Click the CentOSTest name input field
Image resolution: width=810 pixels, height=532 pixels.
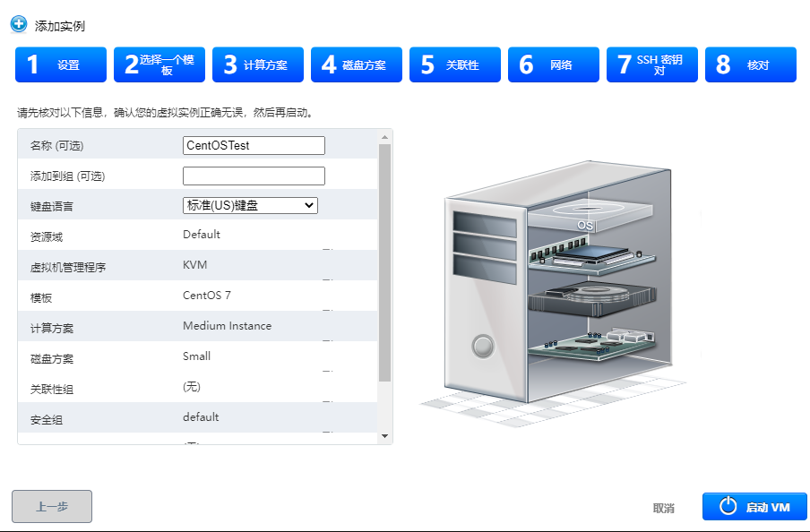[253, 145]
